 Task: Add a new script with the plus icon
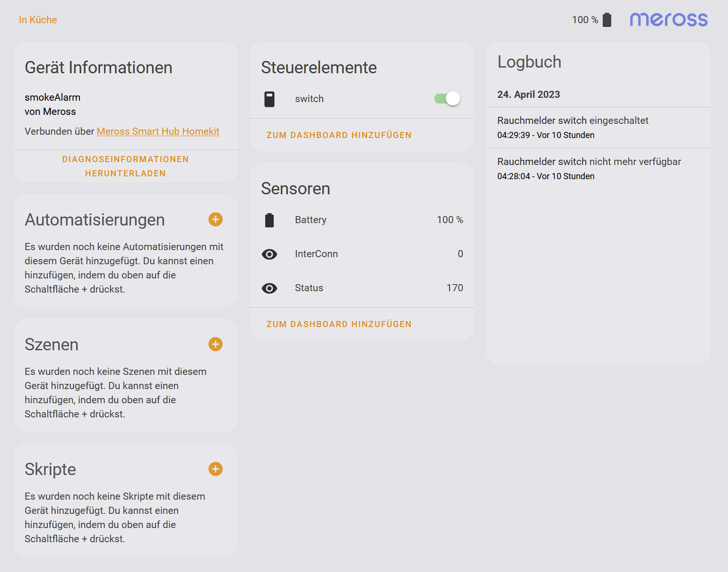215,469
